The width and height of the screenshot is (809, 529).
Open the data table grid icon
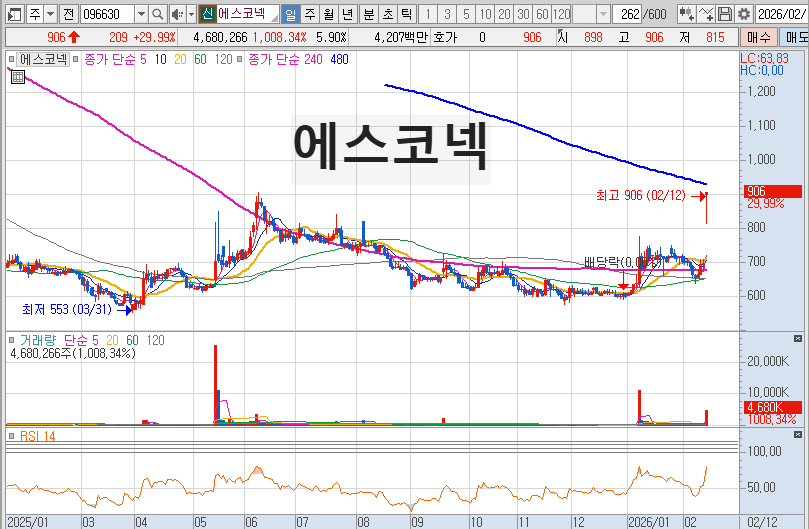(x=18, y=77)
